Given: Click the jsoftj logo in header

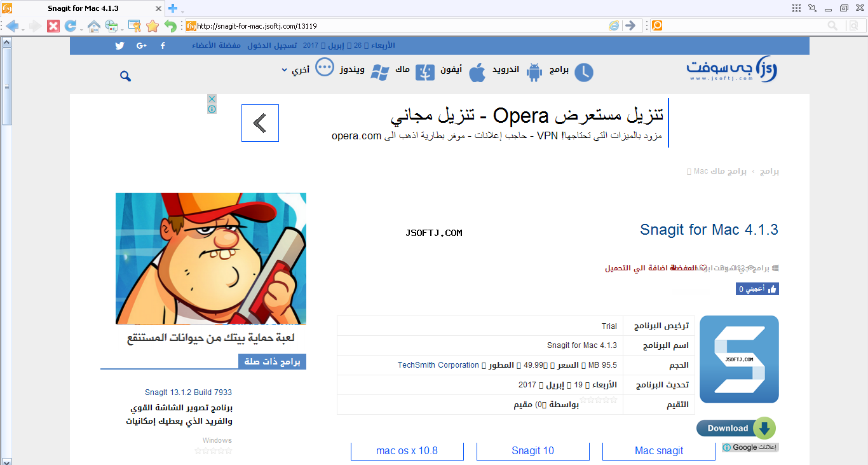Looking at the screenshot, I should pyautogui.click(x=731, y=70).
